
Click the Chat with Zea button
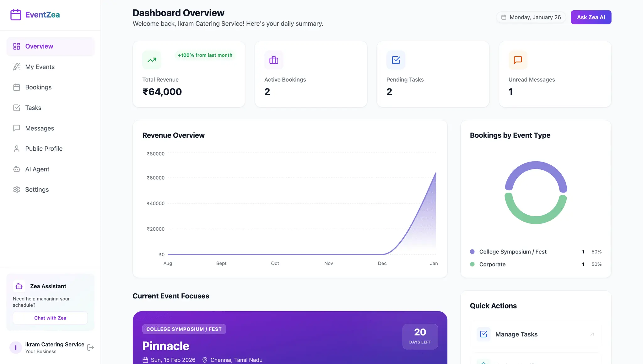point(50,318)
